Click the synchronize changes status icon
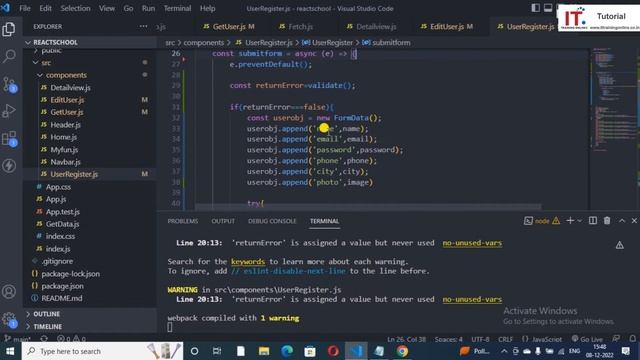Viewport: 640px width, 360px height. tap(44, 339)
